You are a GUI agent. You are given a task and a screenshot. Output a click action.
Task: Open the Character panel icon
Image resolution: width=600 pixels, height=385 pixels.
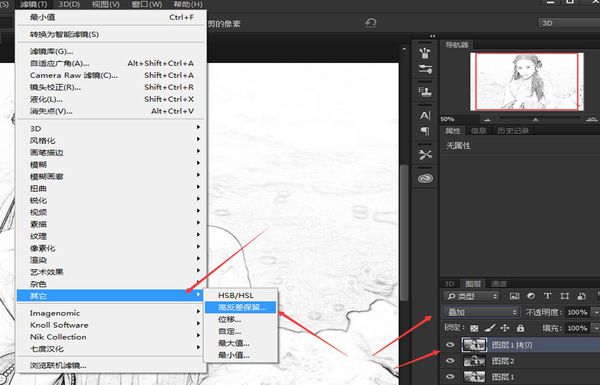tap(425, 115)
